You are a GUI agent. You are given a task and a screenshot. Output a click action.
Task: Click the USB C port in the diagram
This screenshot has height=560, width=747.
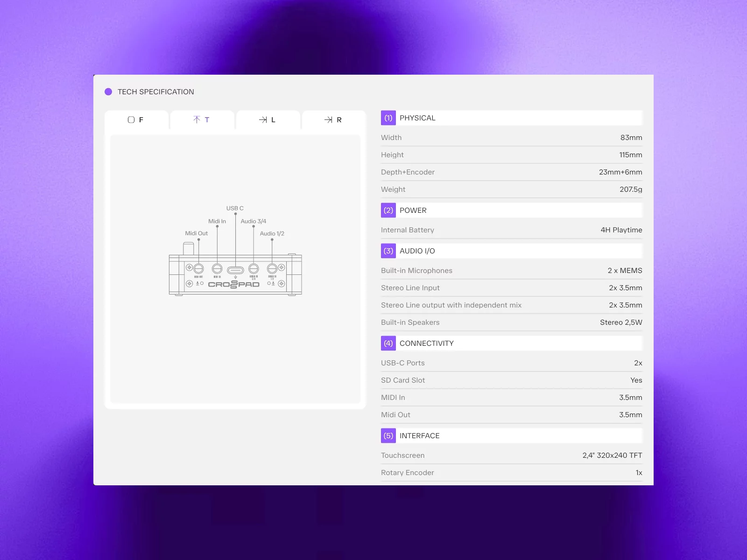tap(235, 270)
